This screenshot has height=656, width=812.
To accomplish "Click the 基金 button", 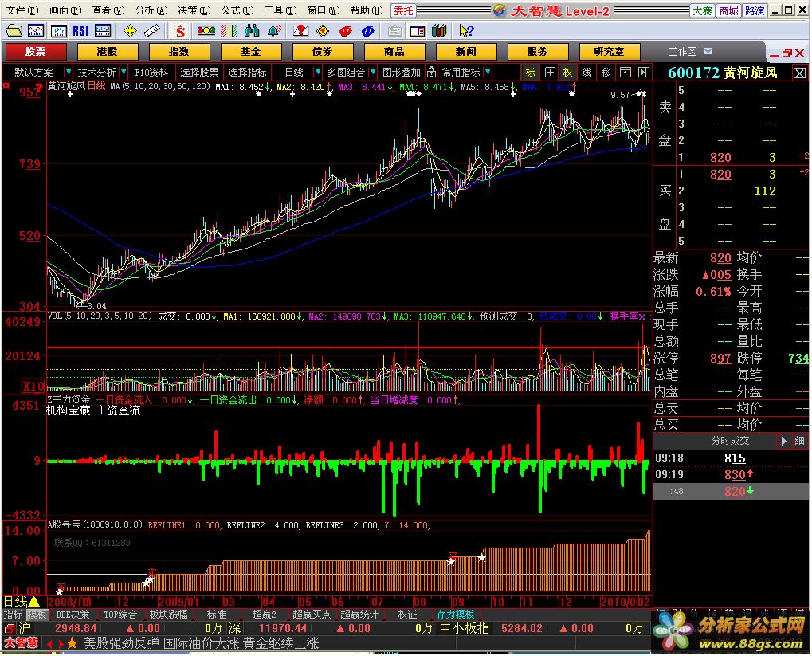I will point(251,52).
